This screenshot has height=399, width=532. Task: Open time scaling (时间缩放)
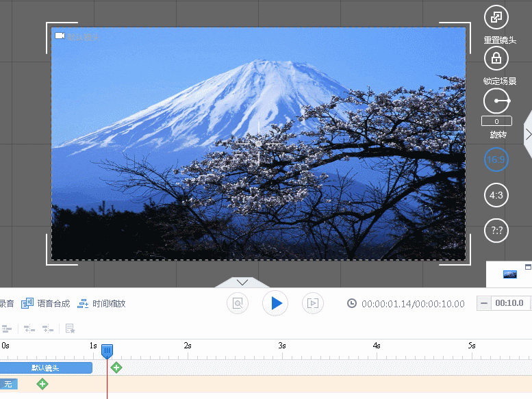point(101,303)
